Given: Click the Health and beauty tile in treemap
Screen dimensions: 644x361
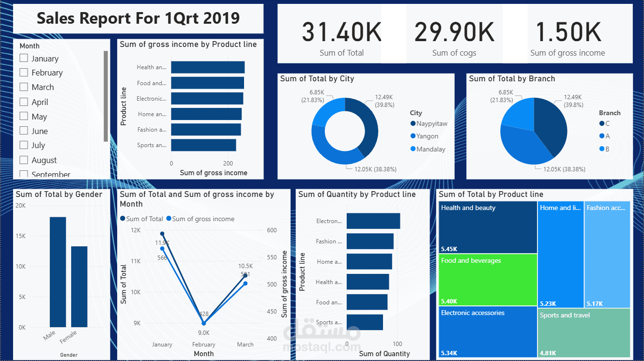Looking at the screenshot, I should (488, 227).
